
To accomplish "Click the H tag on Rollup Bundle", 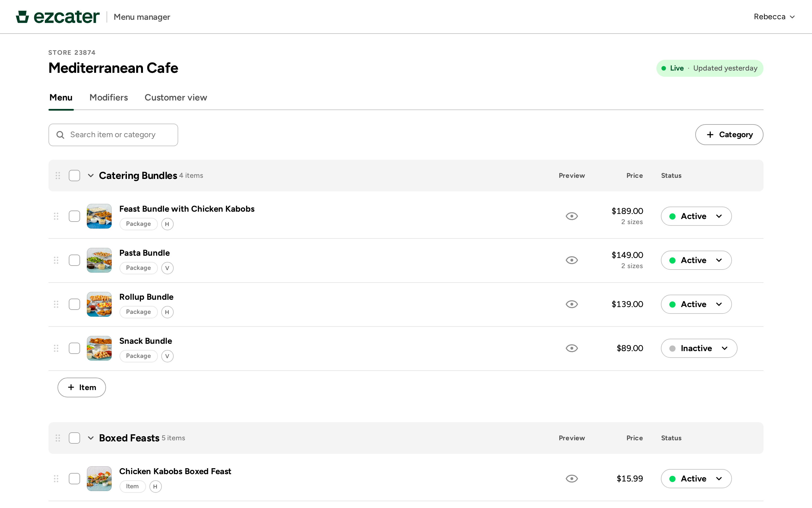I will [167, 312].
